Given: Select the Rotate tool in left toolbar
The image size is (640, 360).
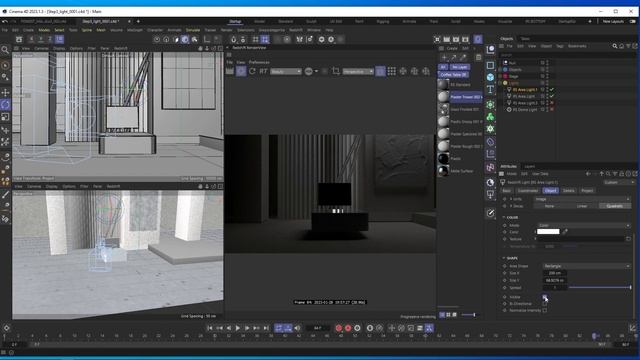Looking at the screenshot, I should (x=5, y=104).
